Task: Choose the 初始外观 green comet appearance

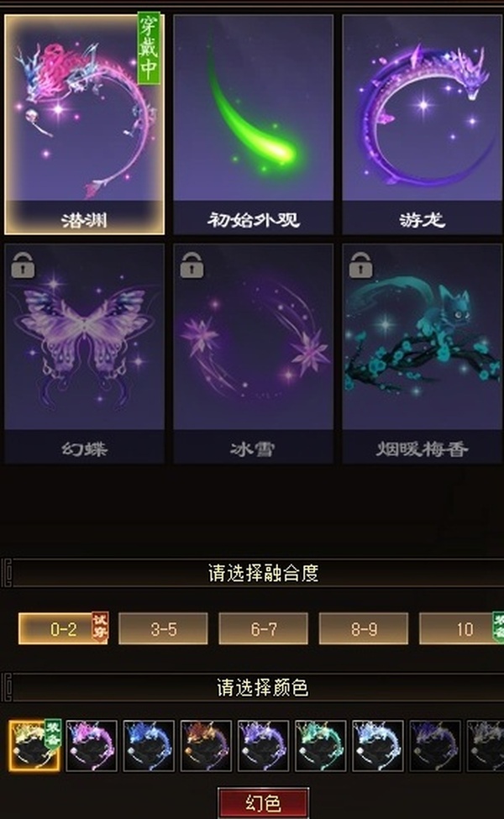Action: [254, 124]
